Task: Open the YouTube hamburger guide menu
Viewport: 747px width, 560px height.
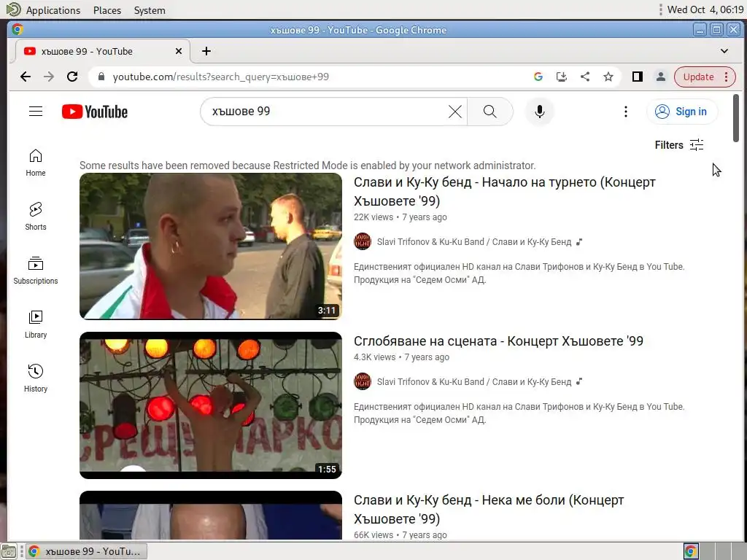Action: tap(36, 112)
